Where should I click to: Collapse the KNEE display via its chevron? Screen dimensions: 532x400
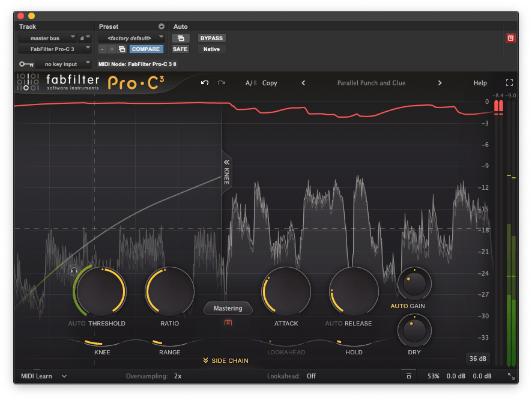coord(226,163)
